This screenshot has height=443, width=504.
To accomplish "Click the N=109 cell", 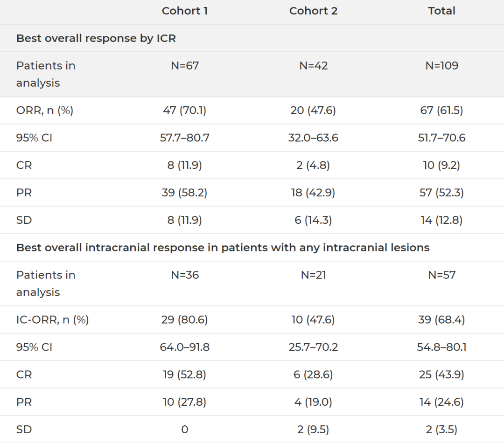I will click(x=441, y=66).
